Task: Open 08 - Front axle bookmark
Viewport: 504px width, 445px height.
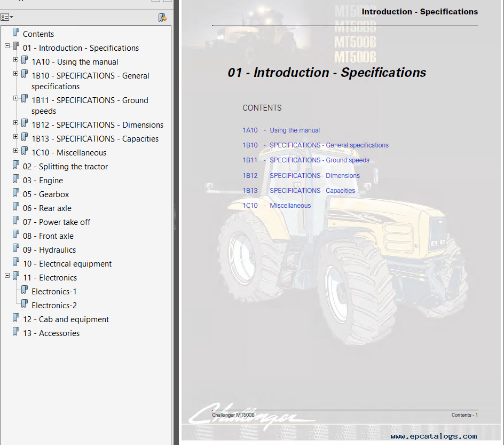Action: click(48, 236)
